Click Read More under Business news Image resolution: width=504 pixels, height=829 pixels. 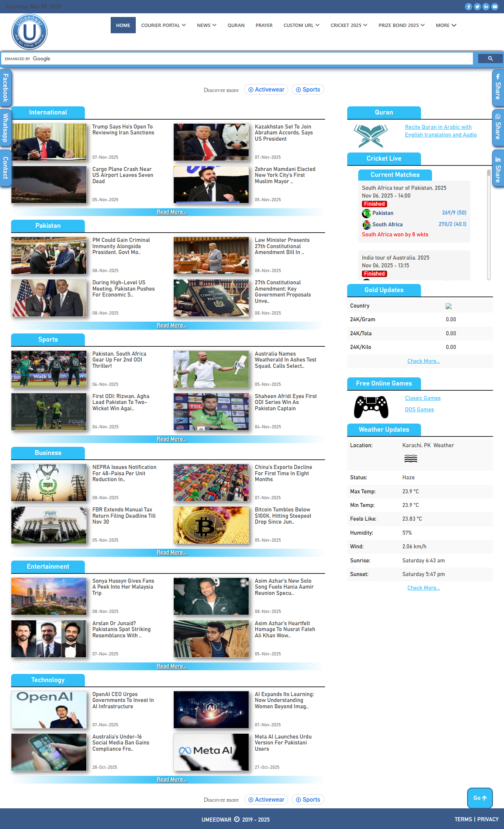(x=172, y=553)
